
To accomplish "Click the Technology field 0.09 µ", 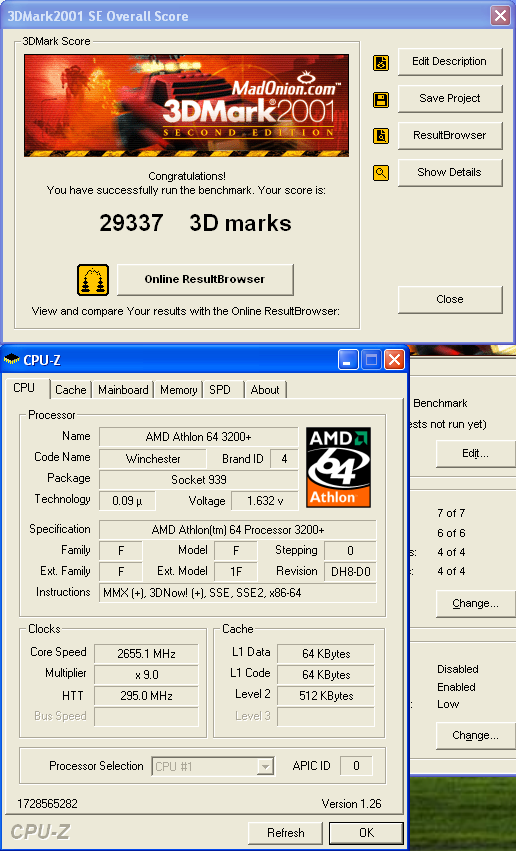I will pos(128,501).
